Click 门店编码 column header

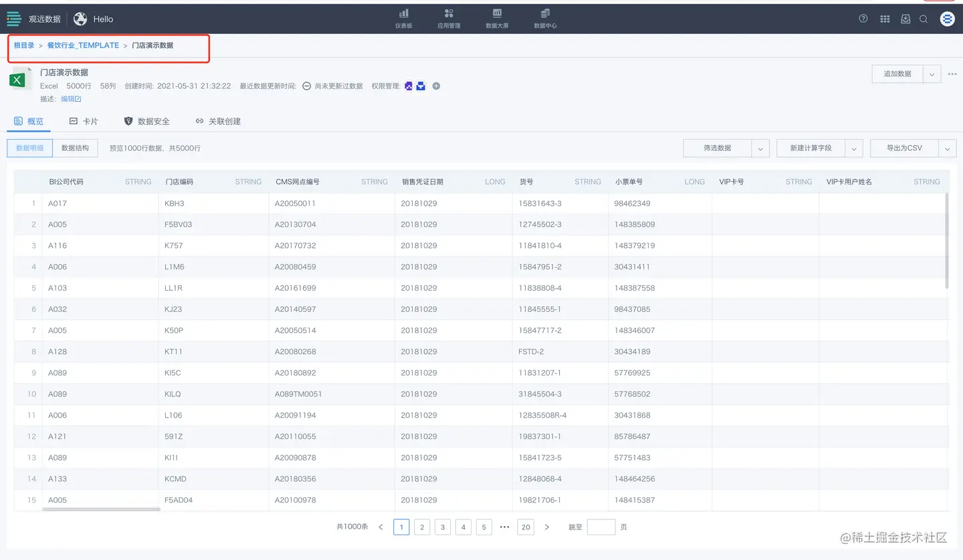click(x=213, y=182)
